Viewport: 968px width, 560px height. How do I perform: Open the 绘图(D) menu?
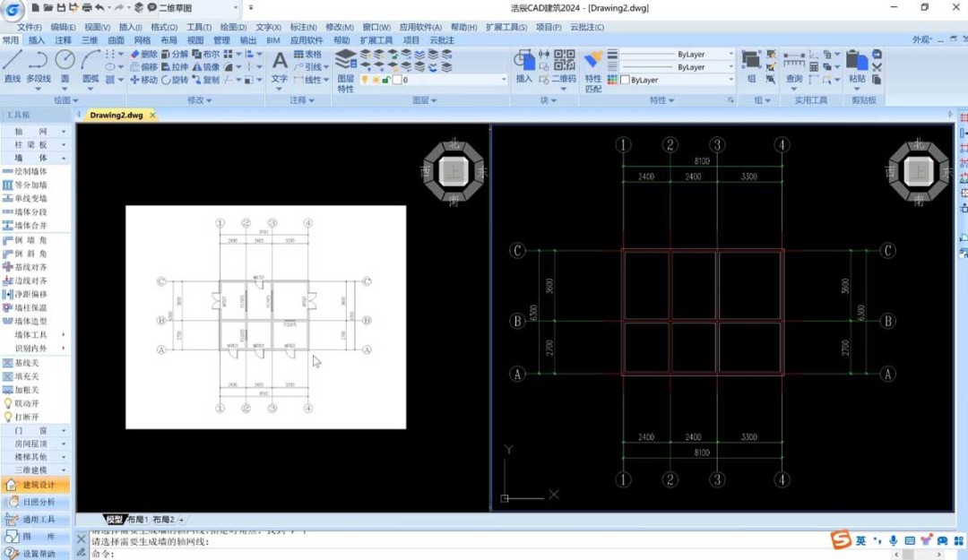(x=233, y=27)
